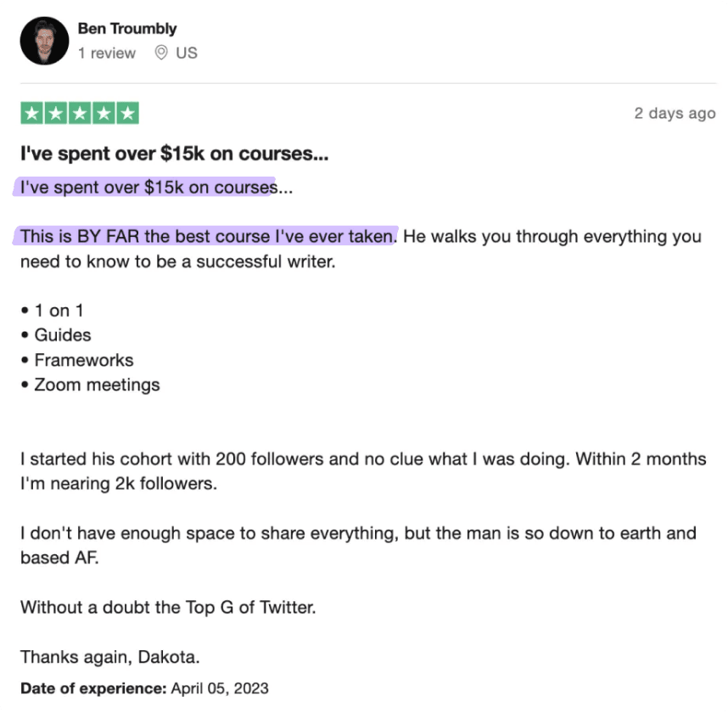Click the '2 days ago' timestamp

click(x=675, y=113)
